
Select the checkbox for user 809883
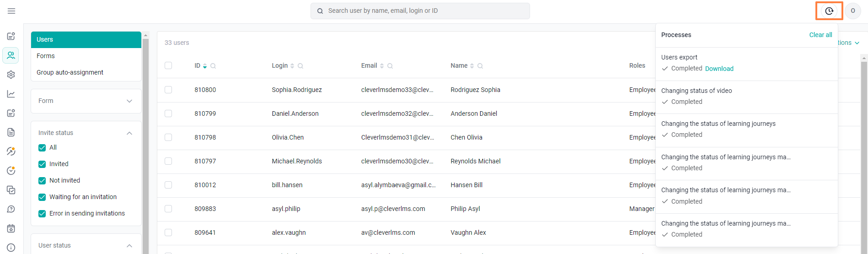point(168,209)
